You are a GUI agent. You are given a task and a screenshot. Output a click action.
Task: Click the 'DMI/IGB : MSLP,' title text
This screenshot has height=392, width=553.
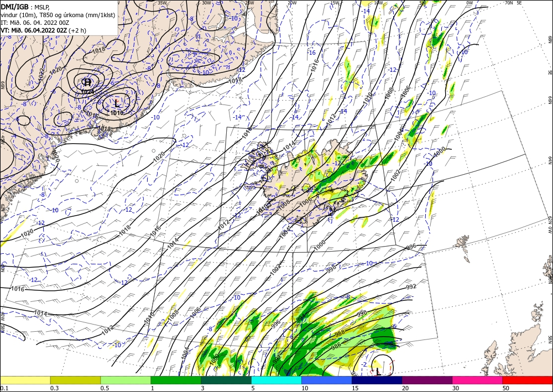[25, 7]
